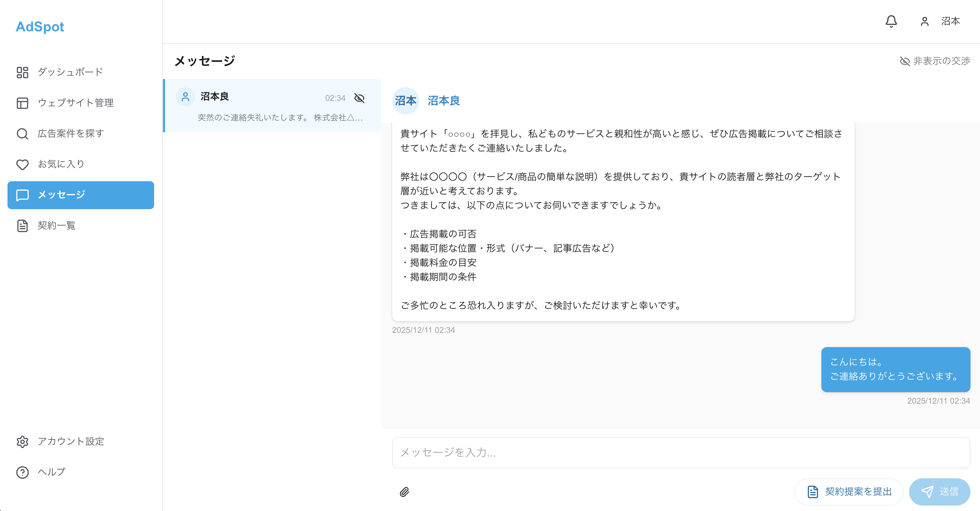Open the ダッシュボード sidebar icon
The height and width of the screenshot is (511, 980).
click(23, 72)
